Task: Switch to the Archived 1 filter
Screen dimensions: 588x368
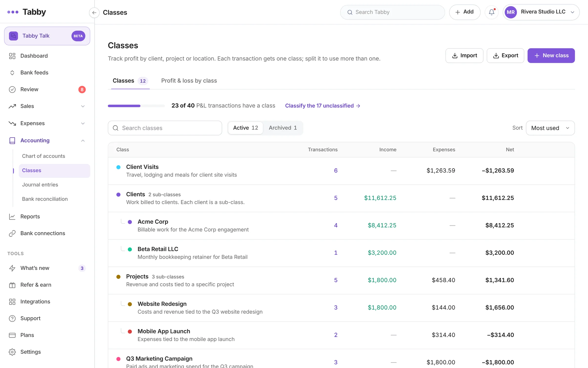Action: [283, 128]
